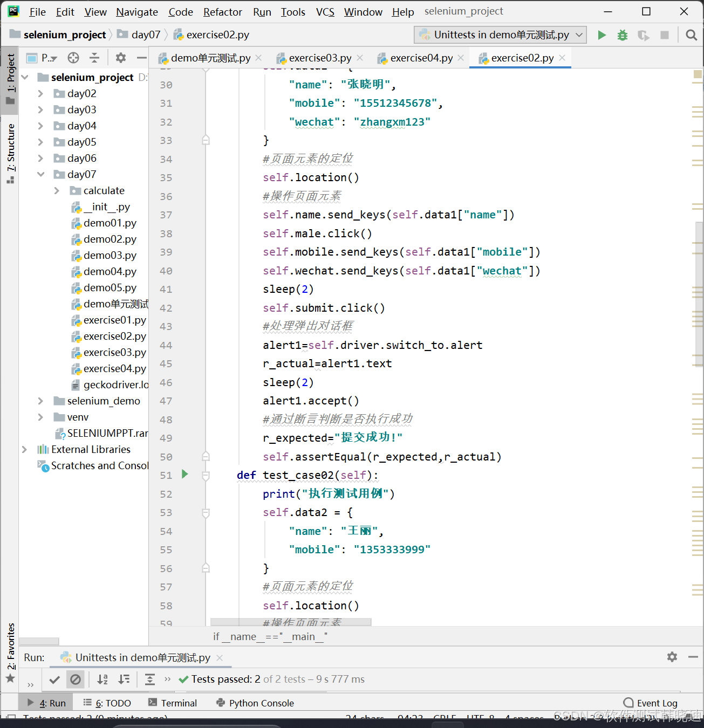Toggle Show Passed checkmark in Run toolbar
The width and height of the screenshot is (704, 728).
(x=54, y=679)
